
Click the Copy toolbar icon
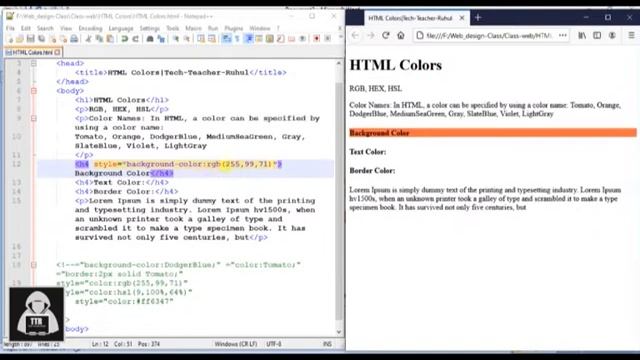[99, 39]
